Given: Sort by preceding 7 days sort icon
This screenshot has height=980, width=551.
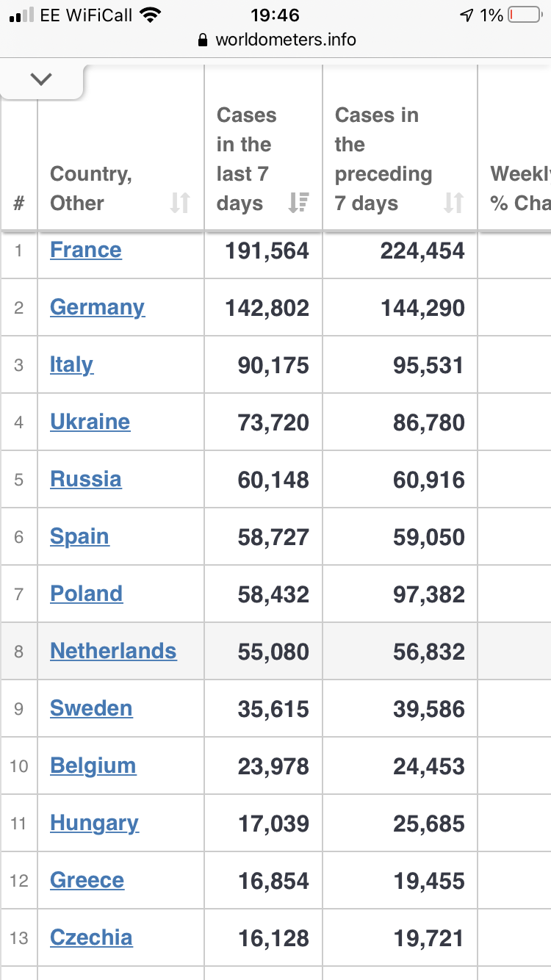Looking at the screenshot, I should (454, 203).
